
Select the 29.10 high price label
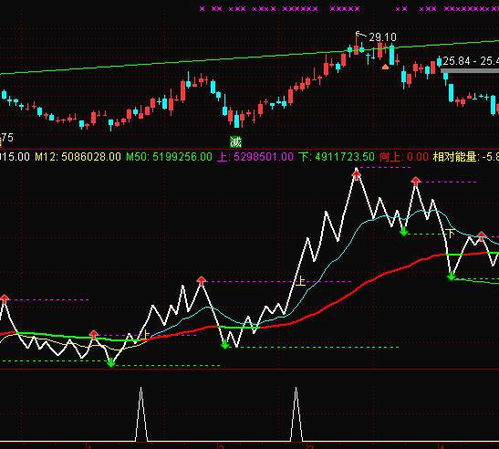tap(383, 37)
